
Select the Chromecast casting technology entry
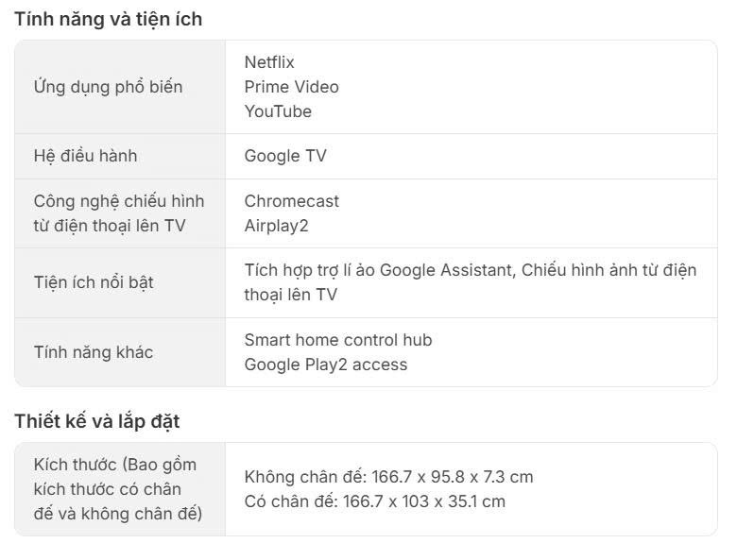coord(291,201)
